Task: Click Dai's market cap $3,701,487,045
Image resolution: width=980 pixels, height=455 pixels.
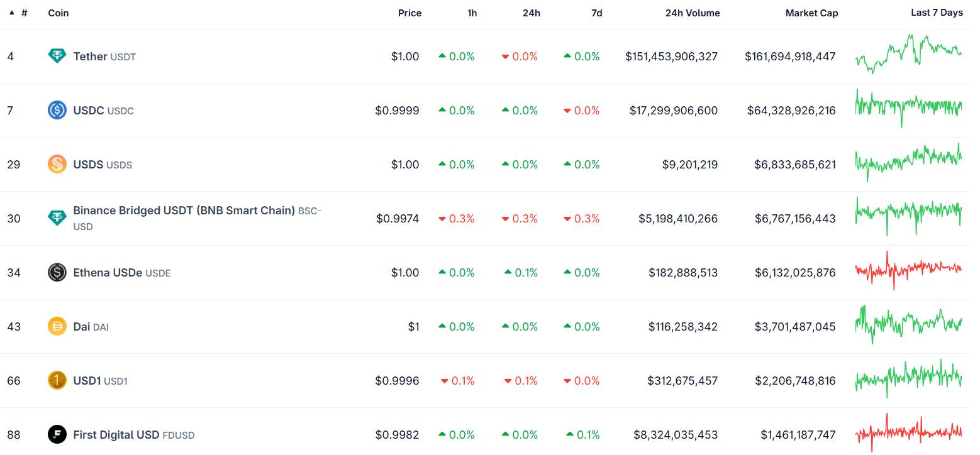Action: tap(795, 327)
